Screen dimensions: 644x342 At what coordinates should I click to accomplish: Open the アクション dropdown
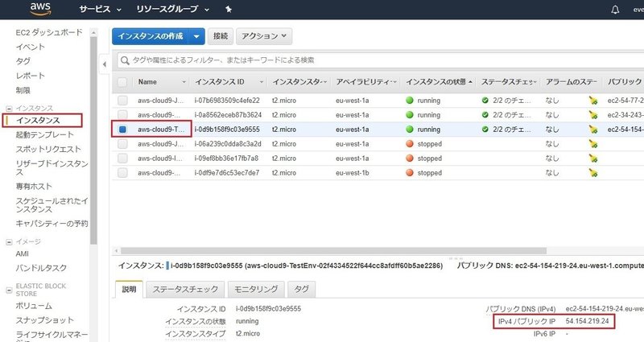(x=264, y=36)
